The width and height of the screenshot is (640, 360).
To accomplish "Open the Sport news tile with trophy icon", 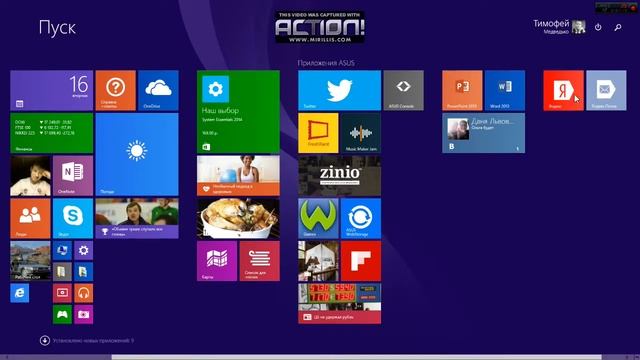I will click(x=137, y=218).
